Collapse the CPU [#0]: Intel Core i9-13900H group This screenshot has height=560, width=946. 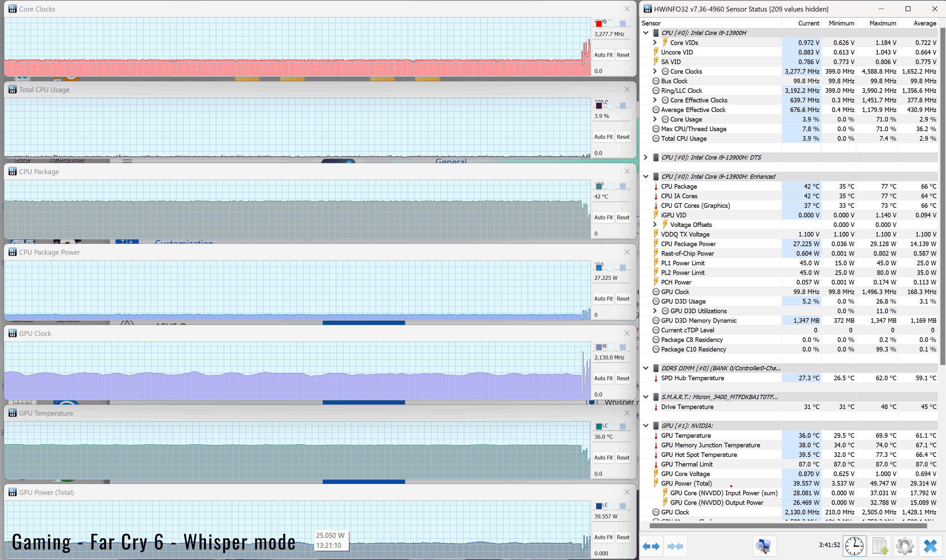pyautogui.click(x=646, y=33)
